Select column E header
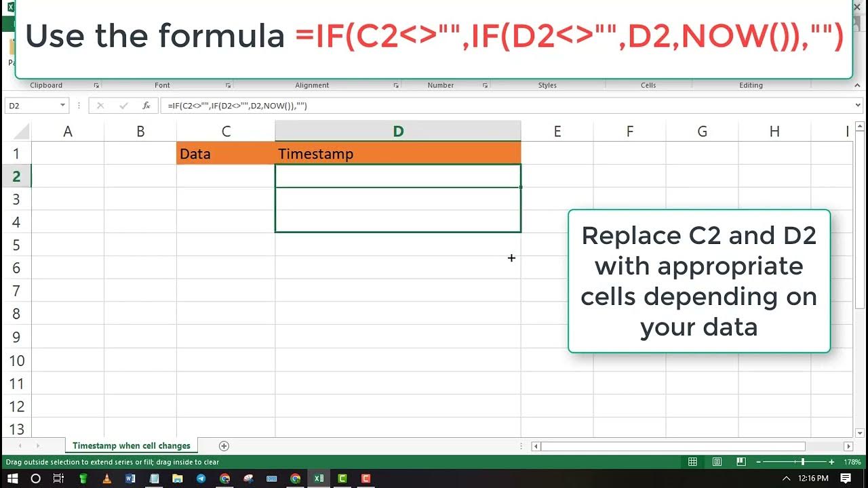Viewport: 868px width, 488px height. click(x=557, y=131)
